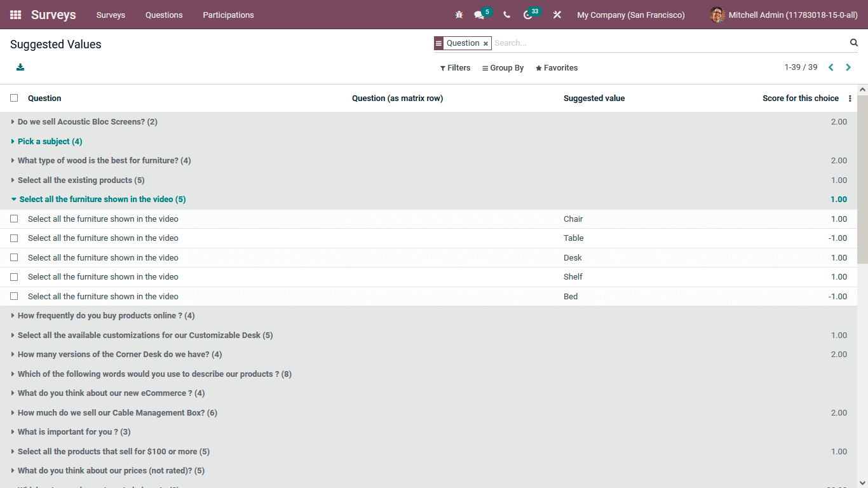The height and width of the screenshot is (488, 868).
Task: Open the Favorites dropdown
Action: (x=557, y=68)
